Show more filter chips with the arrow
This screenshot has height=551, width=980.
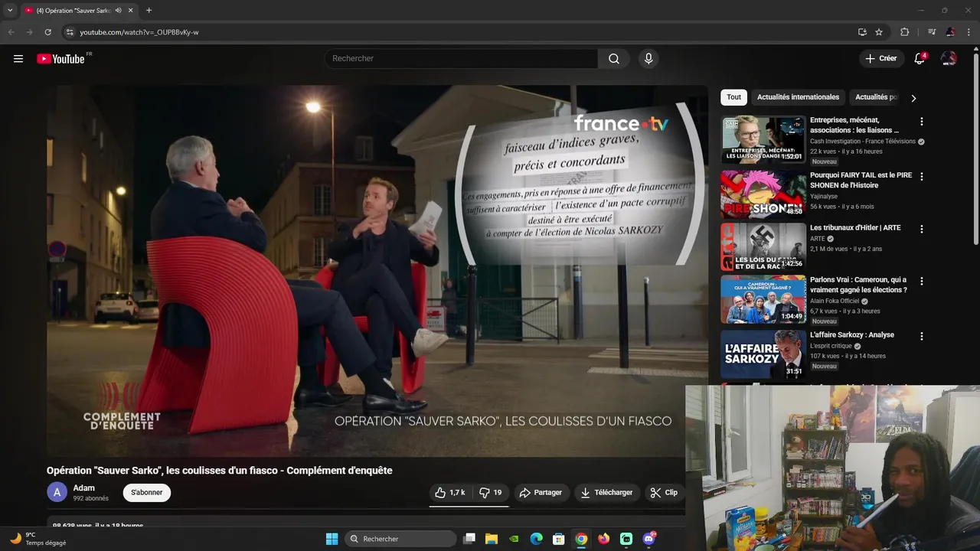pyautogui.click(x=913, y=98)
